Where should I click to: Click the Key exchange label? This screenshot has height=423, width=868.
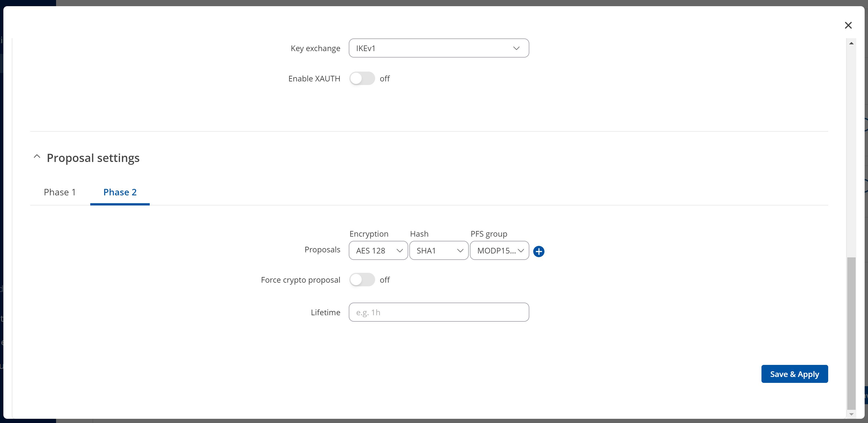315,48
